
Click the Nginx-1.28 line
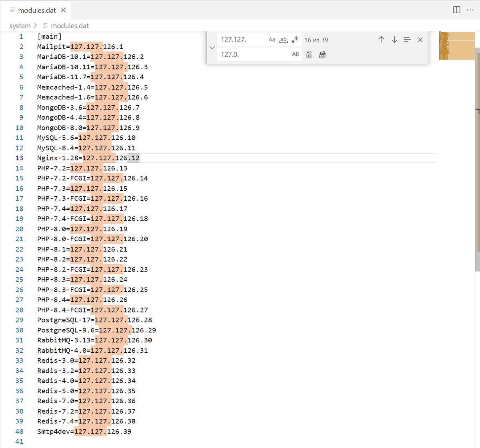(x=88, y=158)
